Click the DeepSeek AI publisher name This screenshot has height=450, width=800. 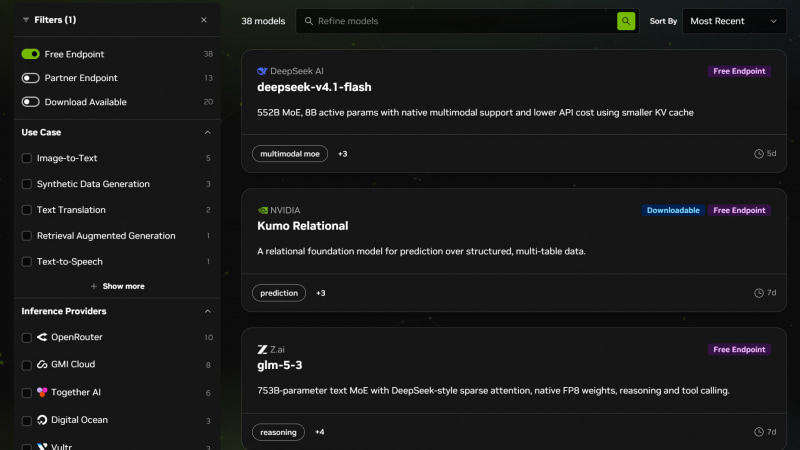[x=296, y=71]
